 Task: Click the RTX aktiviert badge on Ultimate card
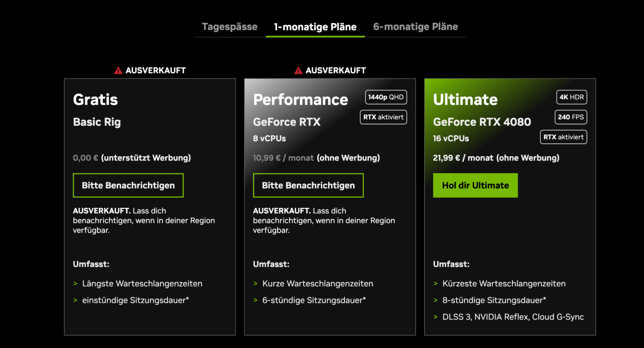pos(563,137)
